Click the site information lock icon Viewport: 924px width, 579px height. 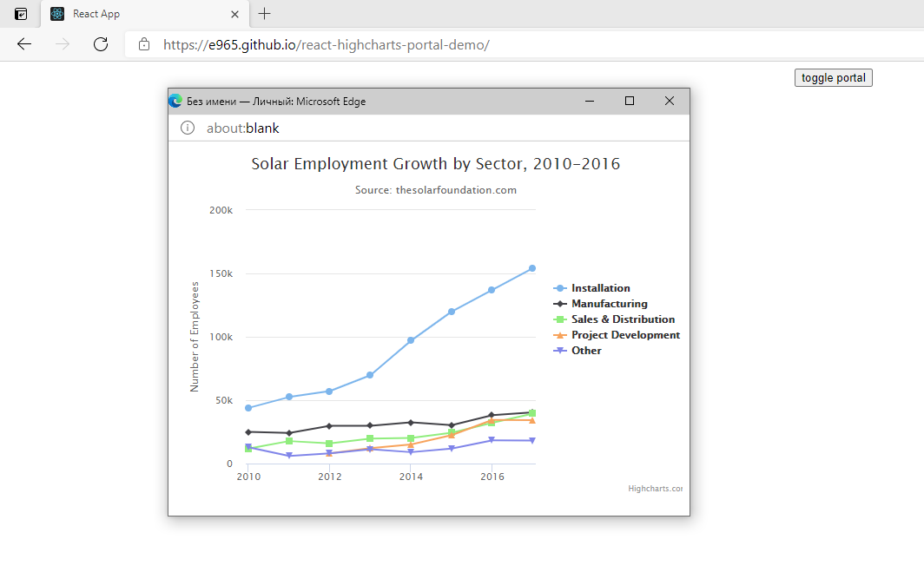tap(143, 44)
